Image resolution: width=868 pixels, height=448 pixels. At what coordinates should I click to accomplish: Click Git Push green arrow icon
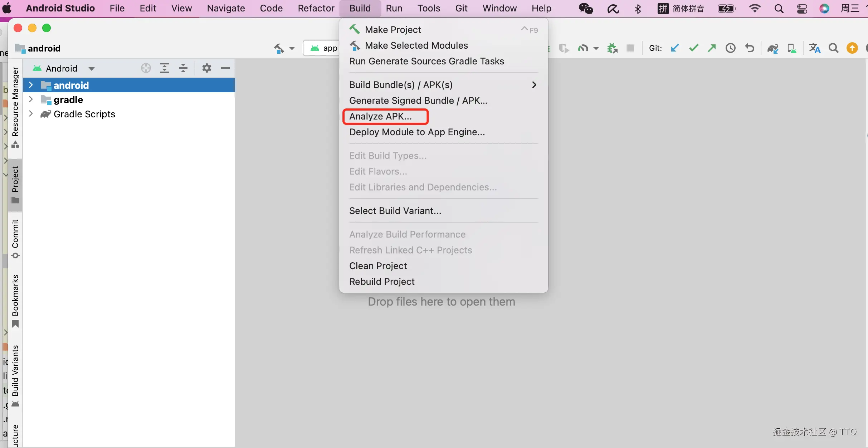pyautogui.click(x=712, y=48)
